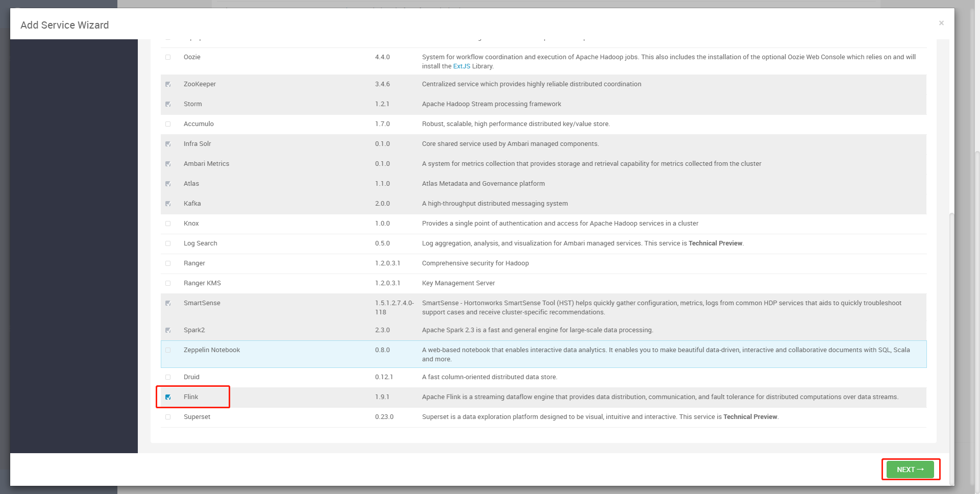Click the Atlas Metadata and Governance description
980x494 pixels.
click(483, 184)
